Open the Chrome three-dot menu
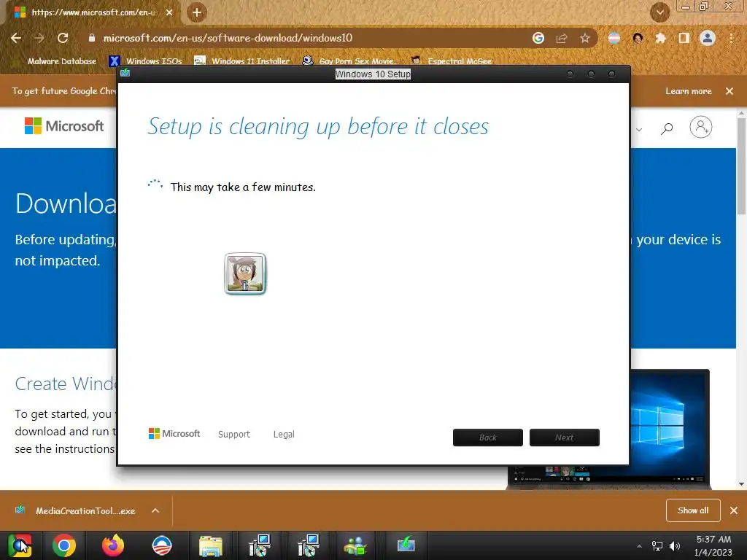The width and height of the screenshot is (747, 560). (731, 38)
